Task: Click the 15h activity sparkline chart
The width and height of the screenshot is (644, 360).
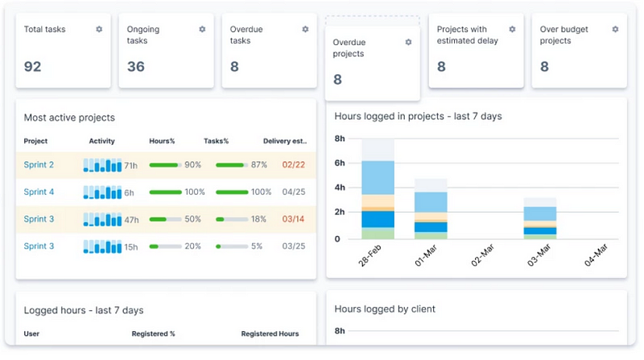Action: (102, 246)
